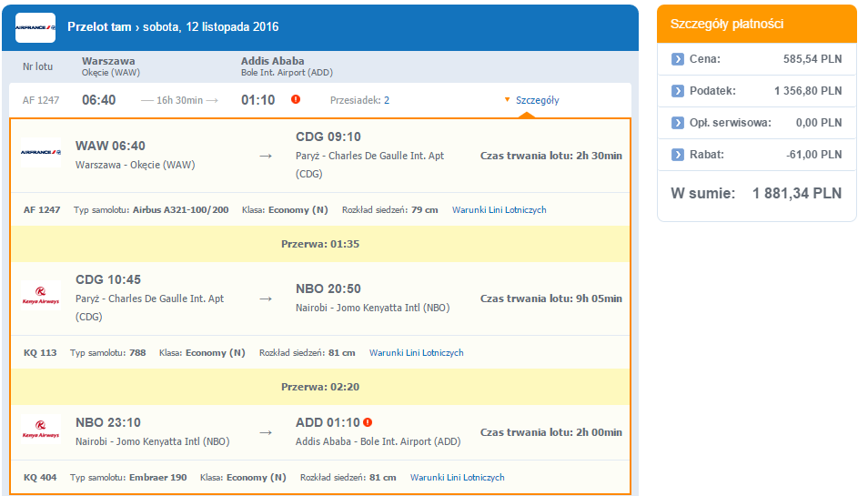Open Warunki Lini Lotniczych for KQ 113
This screenshot has width=868, height=496.
[x=417, y=352]
